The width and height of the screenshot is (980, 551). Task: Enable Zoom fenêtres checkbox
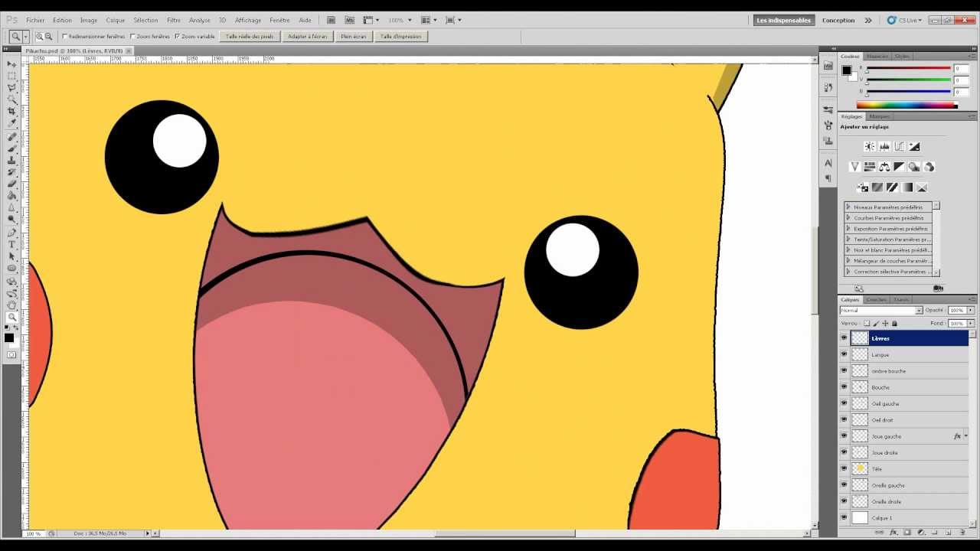click(132, 36)
